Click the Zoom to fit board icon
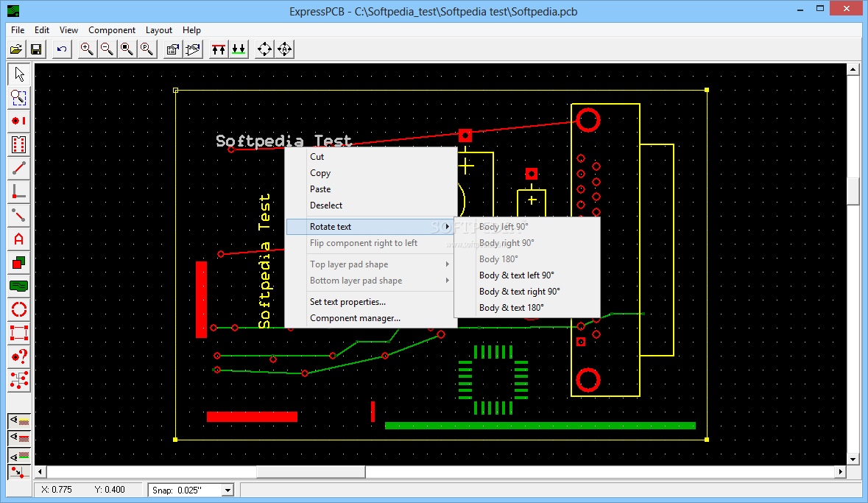Screen dimensions: 868x503 127,49
